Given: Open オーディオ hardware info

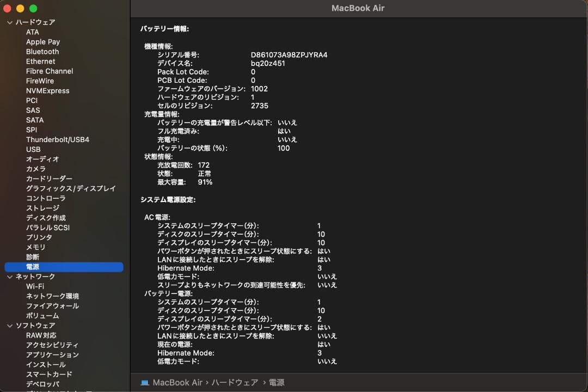Looking at the screenshot, I should [x=42, y=159].
